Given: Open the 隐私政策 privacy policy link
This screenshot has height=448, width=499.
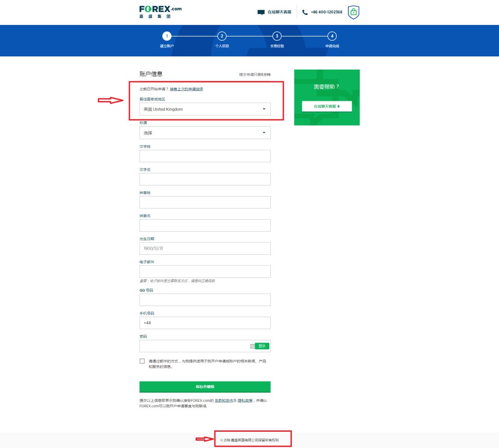Looking at the screenshot, I should (x=245, y=400).
